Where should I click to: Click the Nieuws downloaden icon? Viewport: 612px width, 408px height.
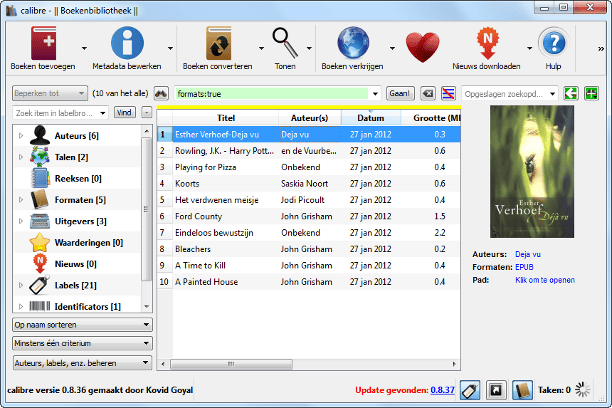tap(487, 43)
